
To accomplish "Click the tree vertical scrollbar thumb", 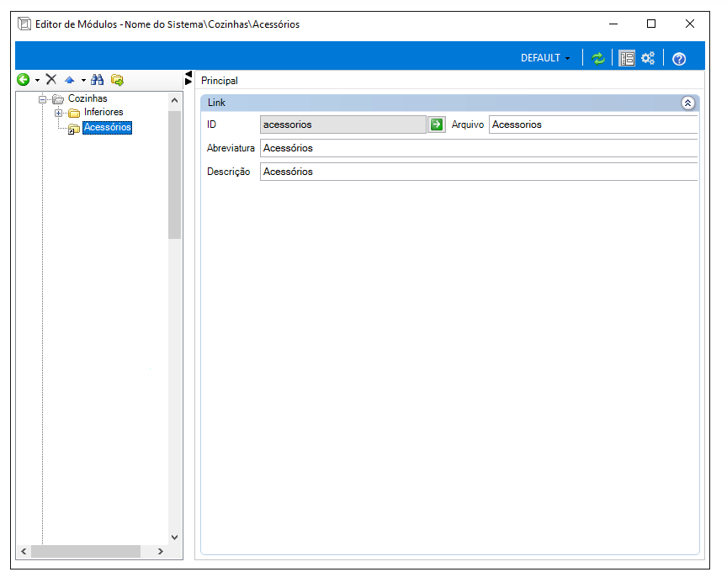I will pyautogui.click(x=175, y=175).
